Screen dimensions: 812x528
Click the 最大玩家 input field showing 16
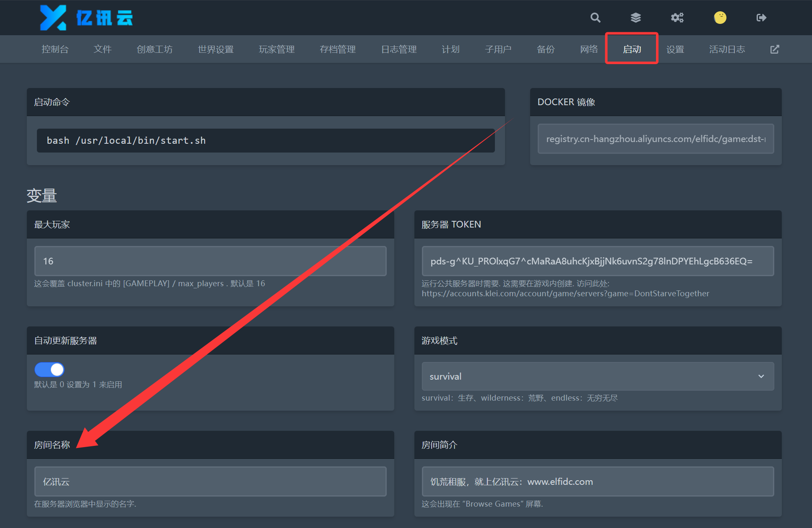(210, 261)
